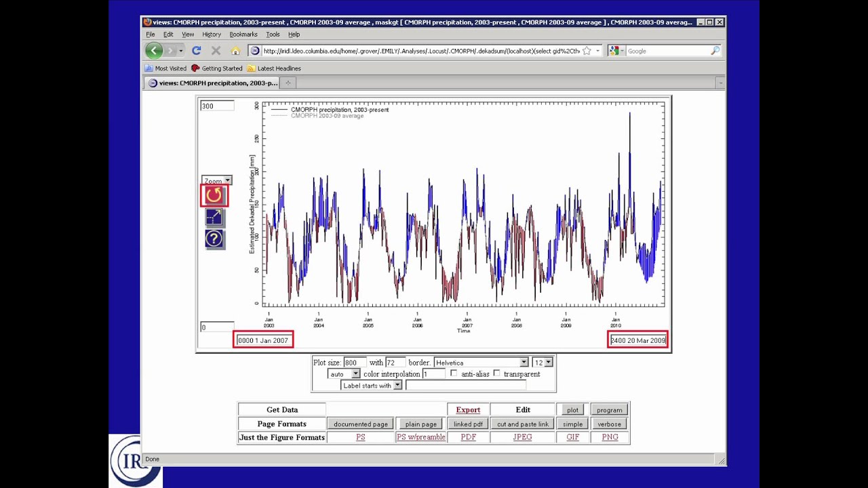Open the Bookmarks menu
Image resolution: width=868 pixels, height=488 pixels.
[243, 35]
